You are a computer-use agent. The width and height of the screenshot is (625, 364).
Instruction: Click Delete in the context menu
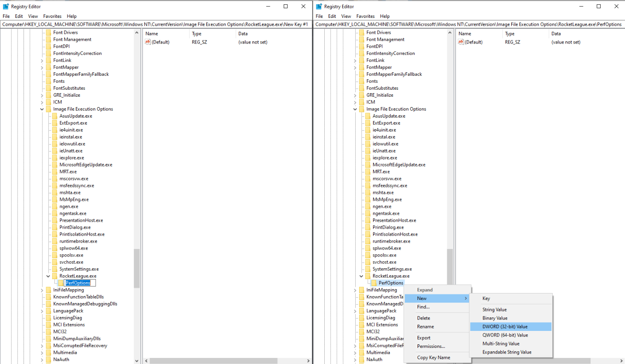coord(438,318)
